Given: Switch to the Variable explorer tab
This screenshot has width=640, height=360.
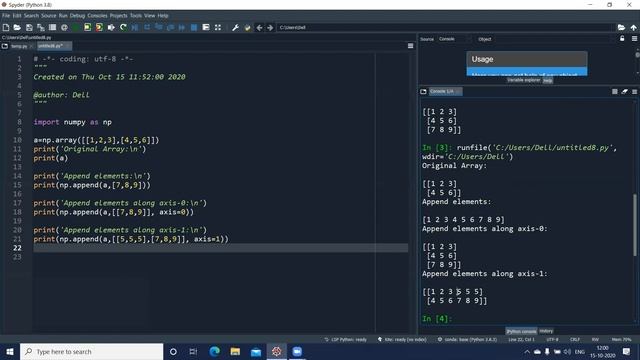Looking at the screenshot, I should [x=524, y=80].
